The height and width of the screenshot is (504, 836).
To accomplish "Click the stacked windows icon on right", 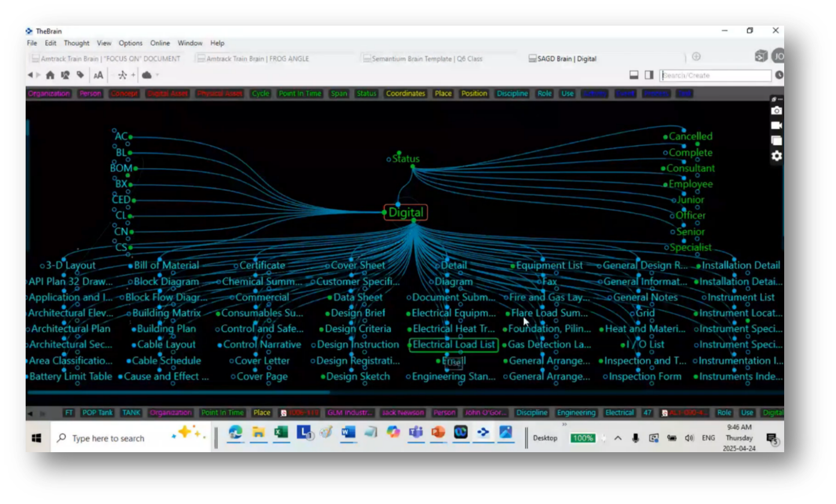I will click(776, 141).
